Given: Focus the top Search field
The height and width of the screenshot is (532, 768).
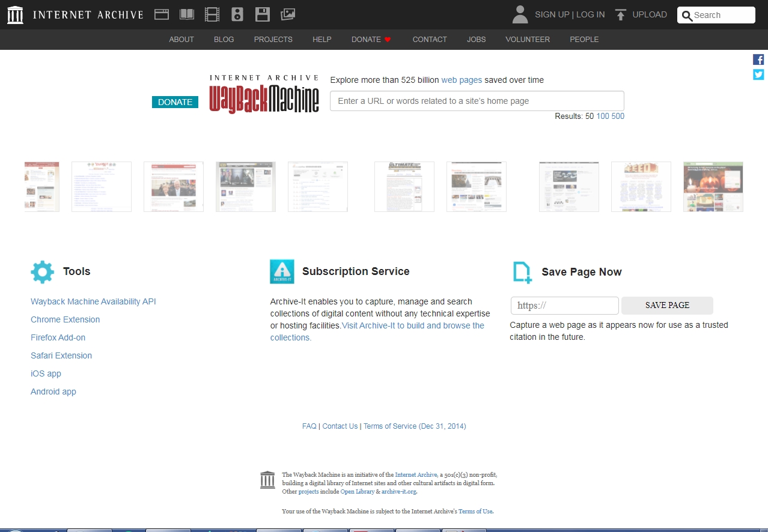Looking at the screenshot, I should (716, 15).
